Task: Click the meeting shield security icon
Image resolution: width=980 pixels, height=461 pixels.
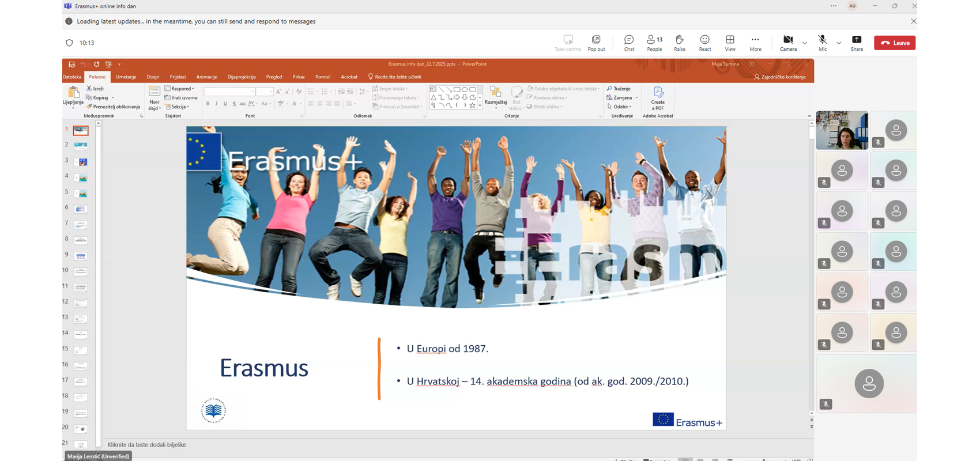Action: pyautogui.click(x=69, y=43)
